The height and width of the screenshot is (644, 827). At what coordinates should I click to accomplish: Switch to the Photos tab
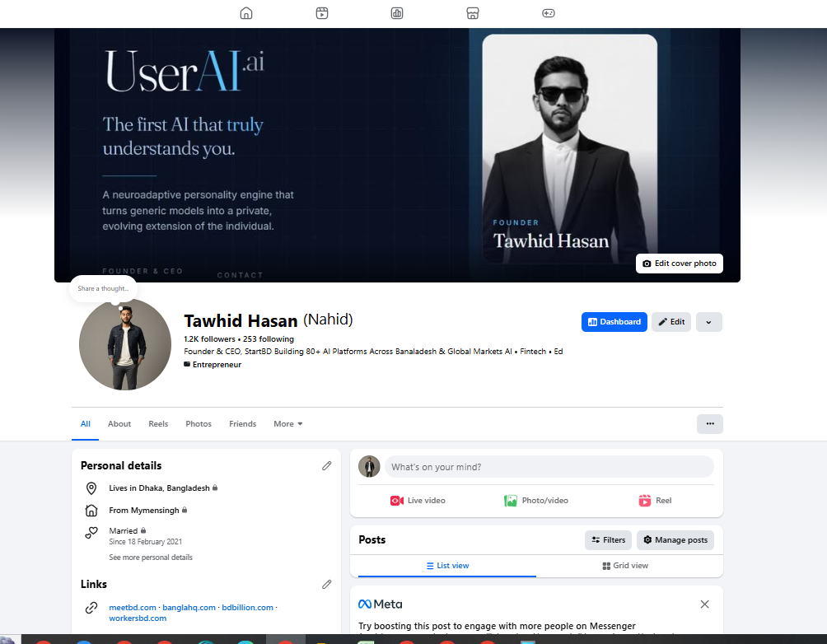[199, 423]
